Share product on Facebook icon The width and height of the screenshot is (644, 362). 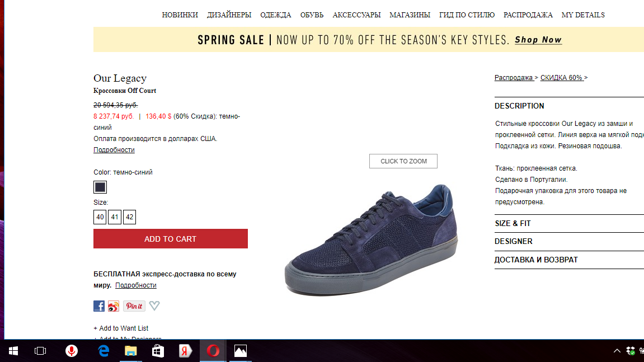coord(99,306)
